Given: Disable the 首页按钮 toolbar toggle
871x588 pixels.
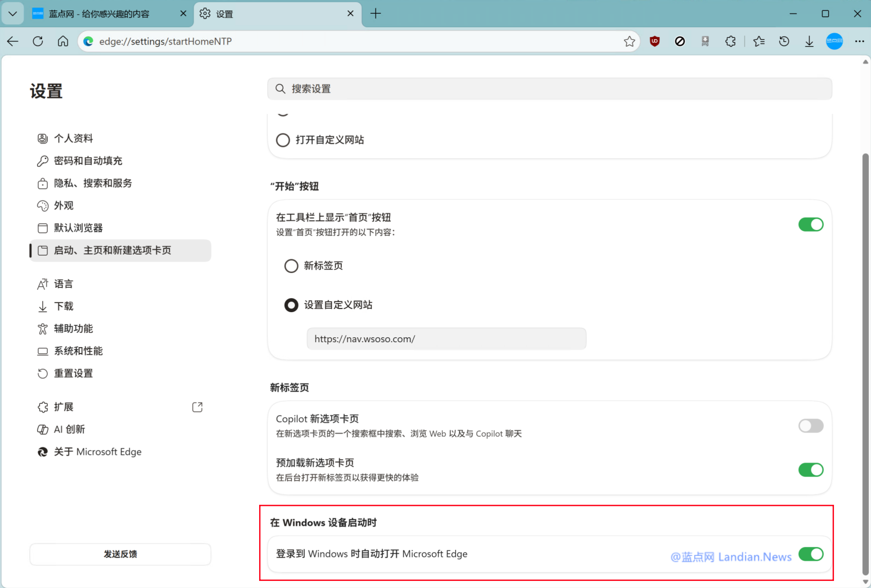Looking at the screenshot, I should click(811, 224).
